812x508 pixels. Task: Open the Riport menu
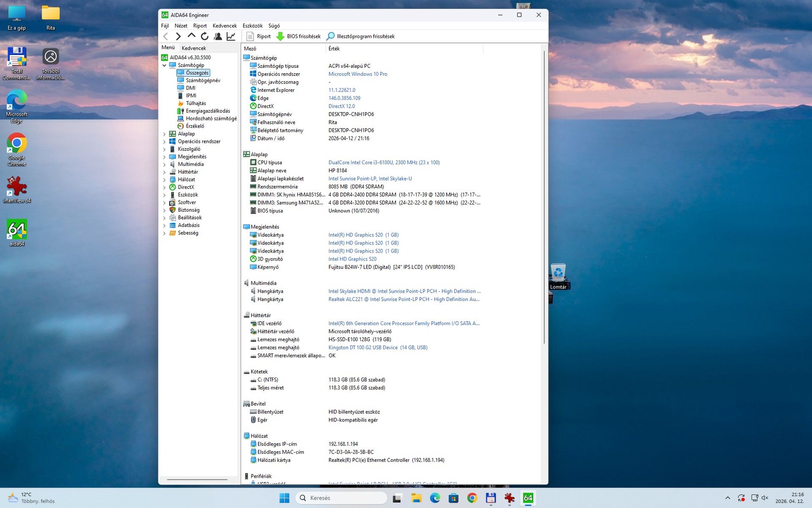point(200,26)
